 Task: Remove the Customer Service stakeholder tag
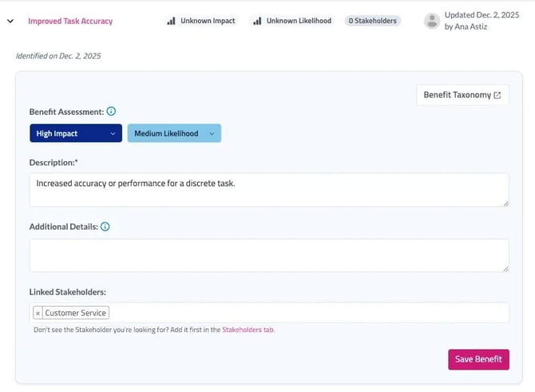[38, 313]
